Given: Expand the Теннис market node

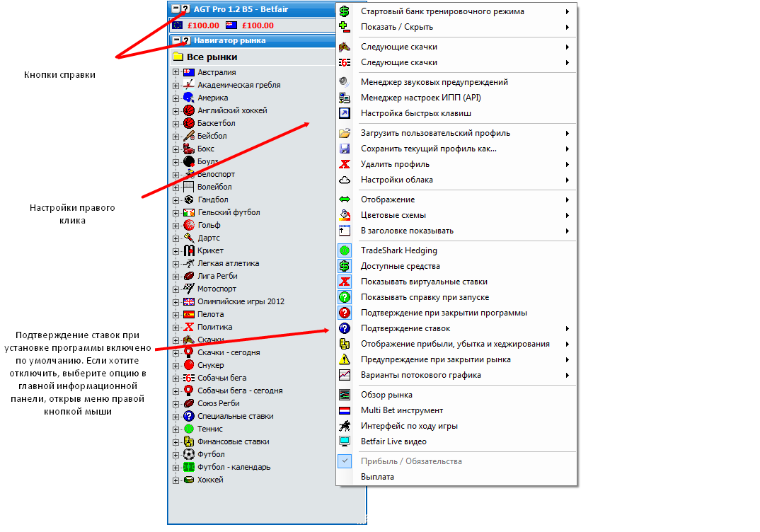Looking at the screenshot, I should coord(176,429).
